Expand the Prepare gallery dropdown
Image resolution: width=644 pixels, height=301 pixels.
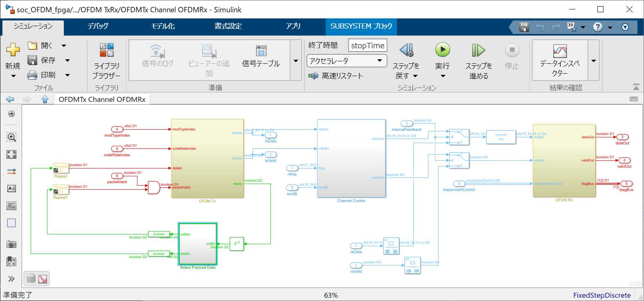(x=296, y=61)
